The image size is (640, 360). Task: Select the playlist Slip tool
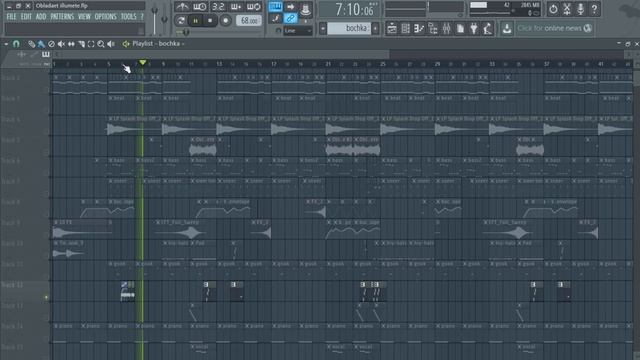71,44
